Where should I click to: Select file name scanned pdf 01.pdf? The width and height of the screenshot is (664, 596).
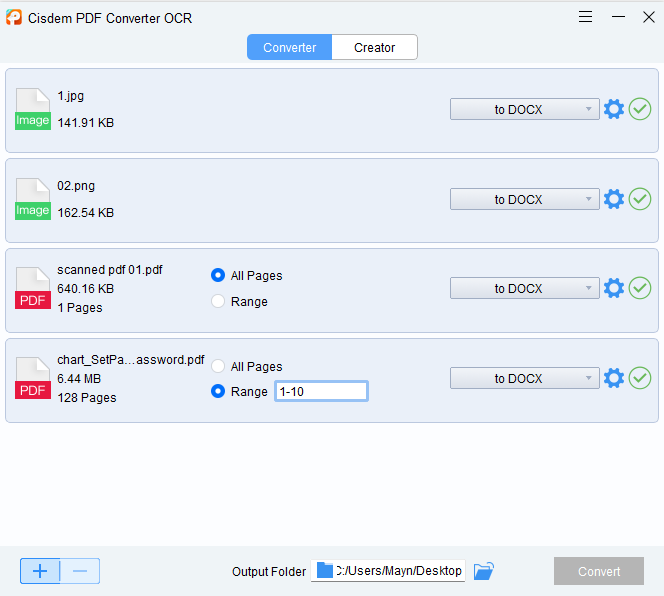coord(110,270)
